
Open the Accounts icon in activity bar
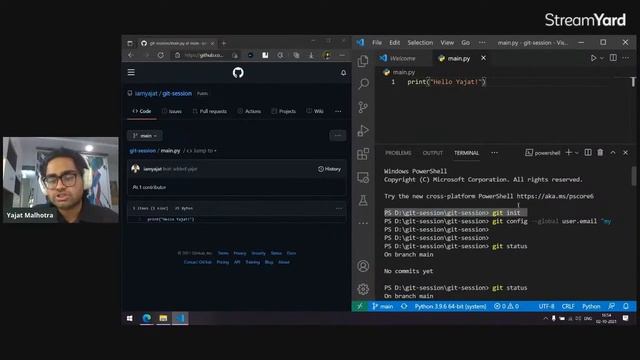click(363, 266)
